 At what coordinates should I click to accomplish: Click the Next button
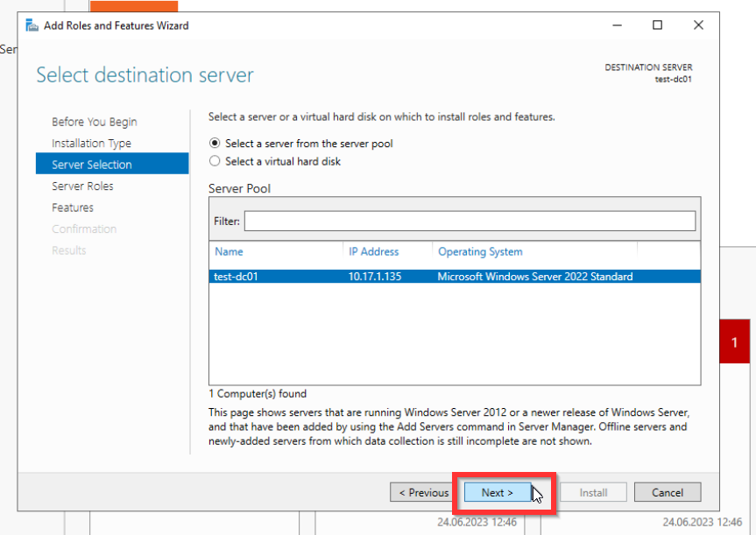click(497, 492)
